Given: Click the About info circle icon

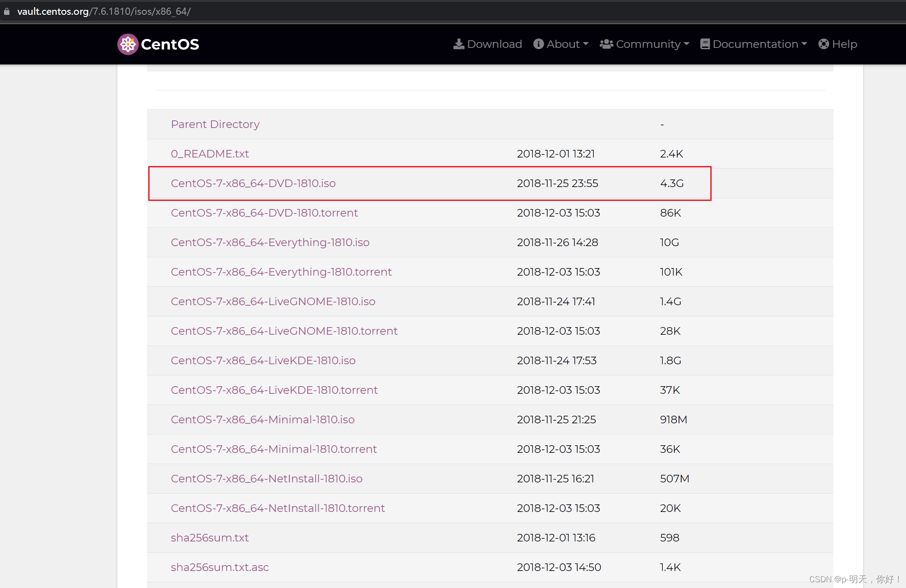Looking at the screenshot, I should click(538, 44).
